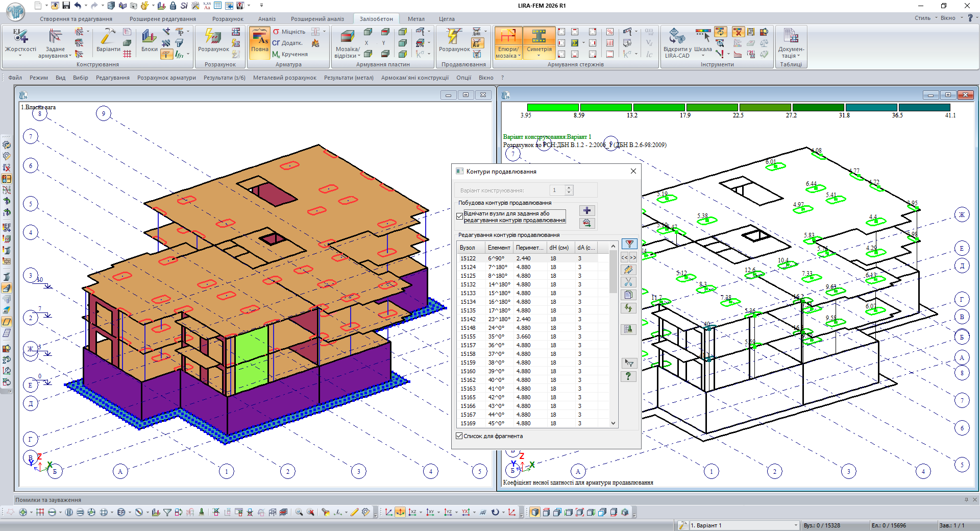Click the Кручення button in ribbon
Viewport: 980px width, 531px height.
click(x=290, y=54)
